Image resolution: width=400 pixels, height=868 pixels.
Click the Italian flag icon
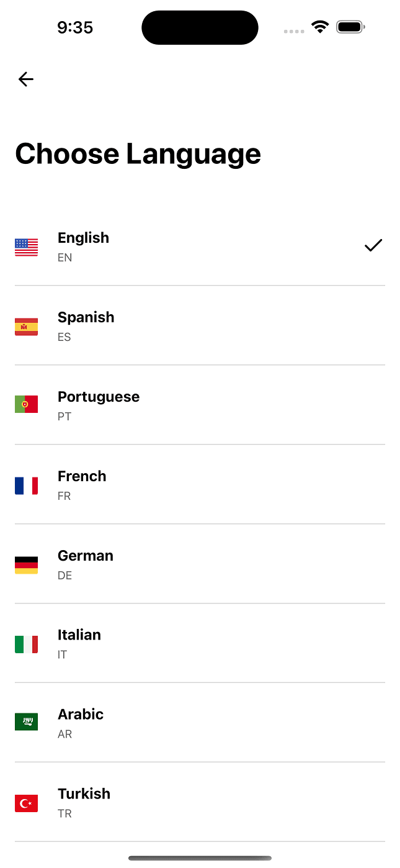[x=26, y=644]
